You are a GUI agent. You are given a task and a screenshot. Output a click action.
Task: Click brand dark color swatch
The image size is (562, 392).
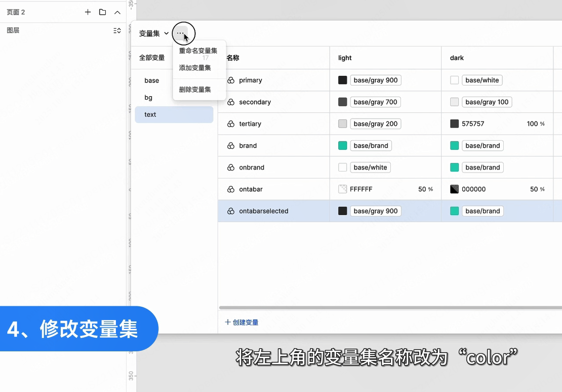point(455,146)
